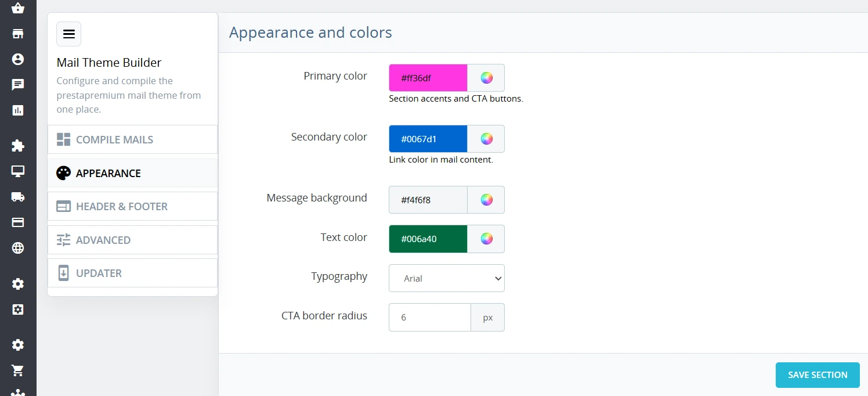Expand the Typography dropdown showing Arial
Viewport: 868px width, 396px height.
coord(447,278)
